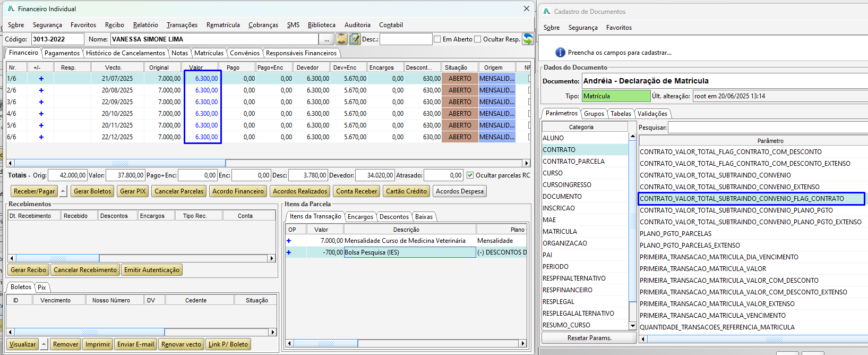Click the installments table horizontal scrollbar
The height and width of the screenshot is (355, 868).
[119, 163]
